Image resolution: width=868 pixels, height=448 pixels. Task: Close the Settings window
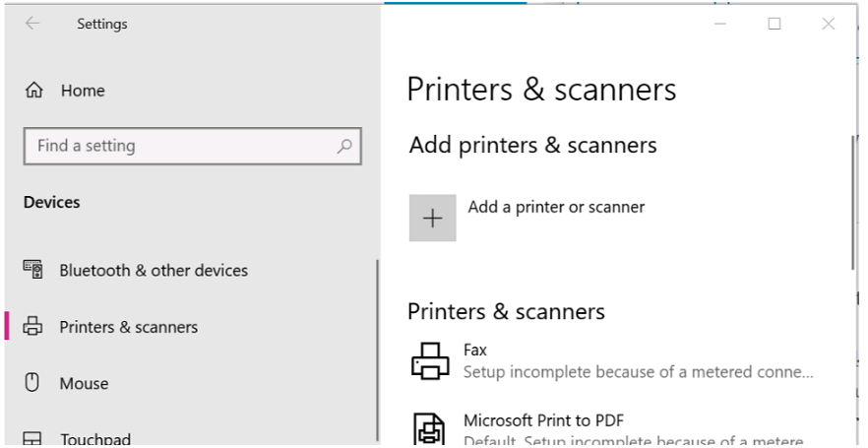[829, 24]
